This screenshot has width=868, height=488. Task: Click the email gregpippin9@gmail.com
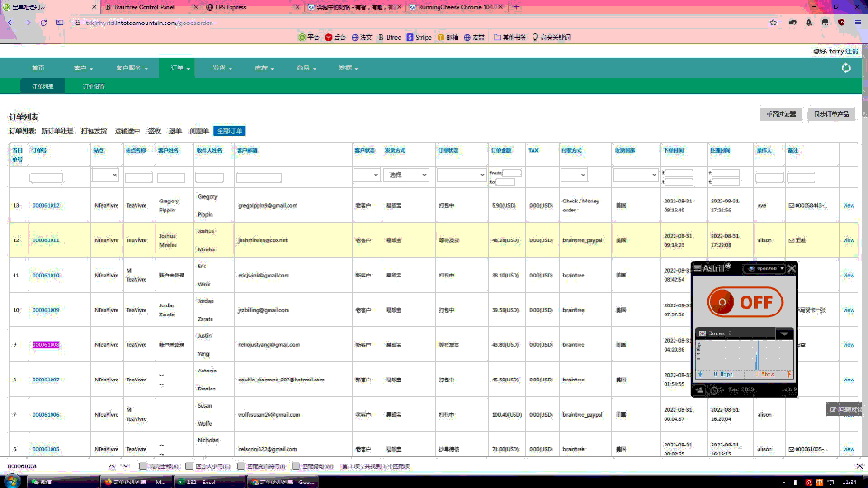[x=268, y=206]
